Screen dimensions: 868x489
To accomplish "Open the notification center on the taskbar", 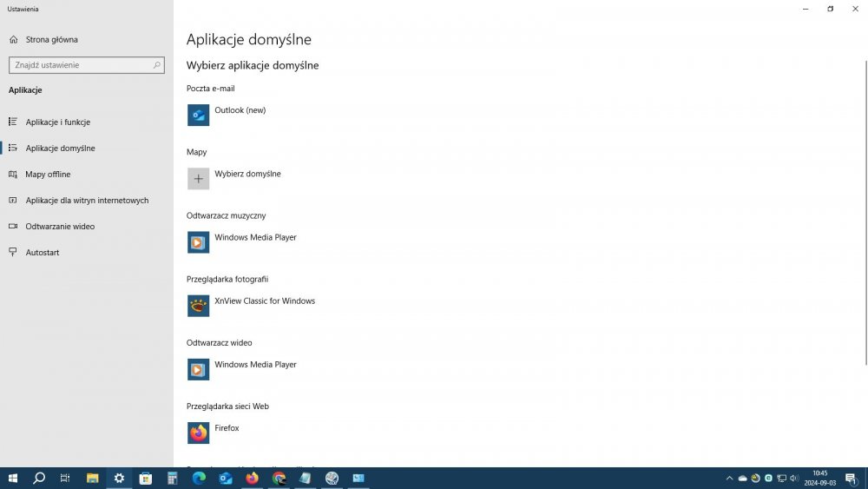I will coord(851,478).
